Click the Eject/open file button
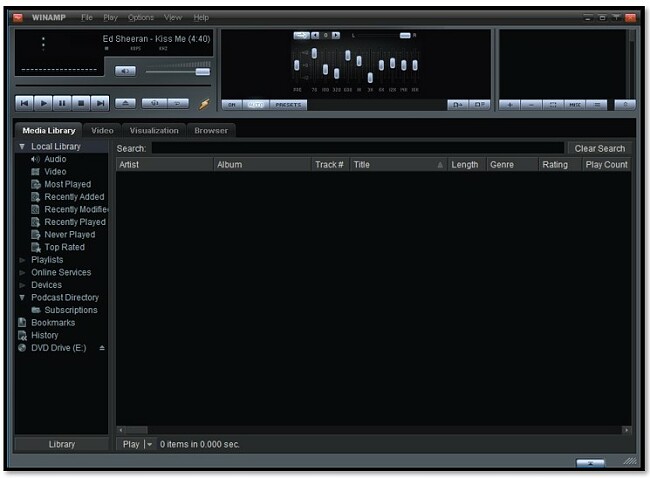 (x=125, y=103)
